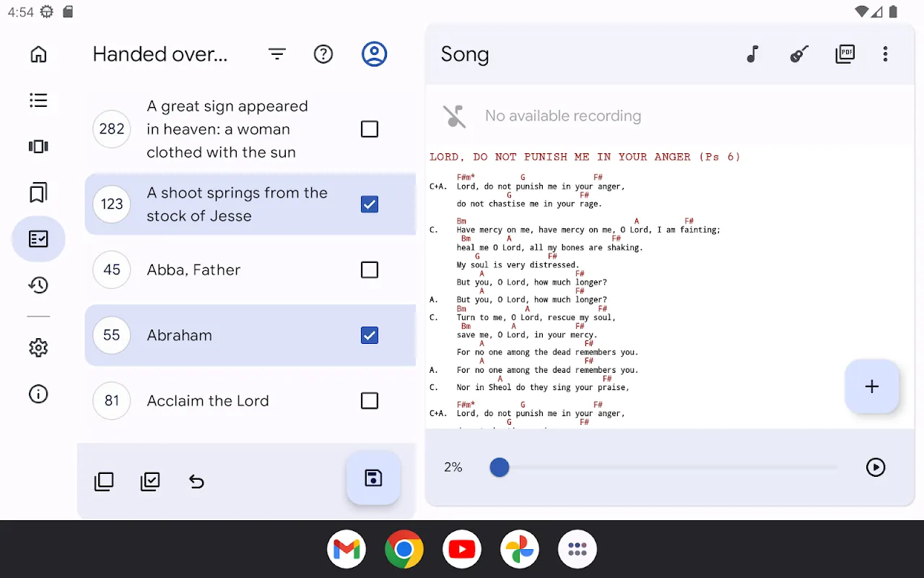Uncheck the Abraham checkbox
Viewport: 924px width, 578px height.
(x=370, y=335)
